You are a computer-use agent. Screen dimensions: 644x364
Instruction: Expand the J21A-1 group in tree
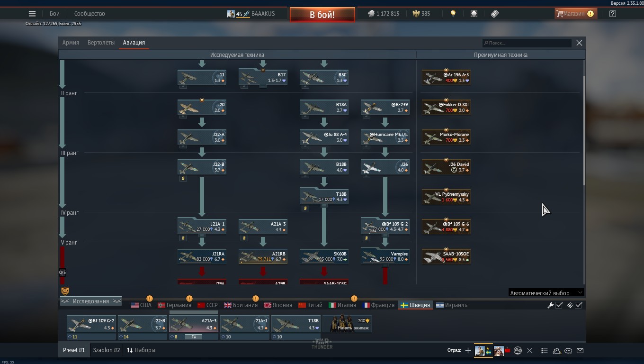pos(202,226)
